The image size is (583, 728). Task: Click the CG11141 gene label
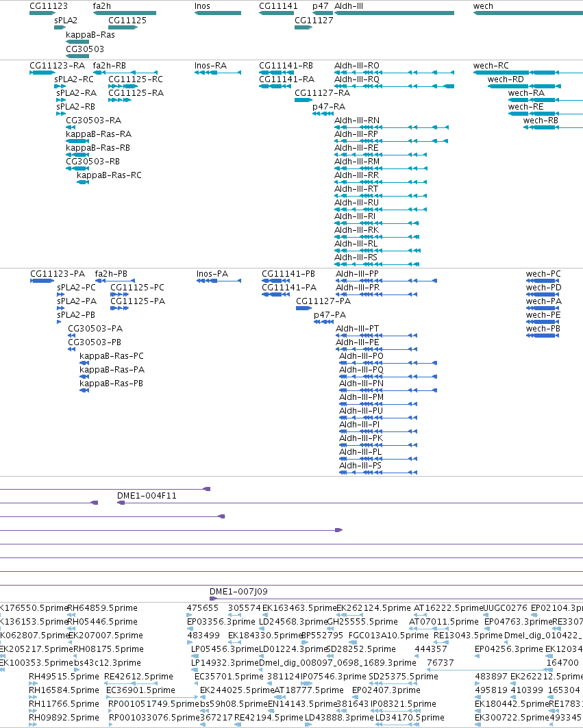[x=278, y=6]
